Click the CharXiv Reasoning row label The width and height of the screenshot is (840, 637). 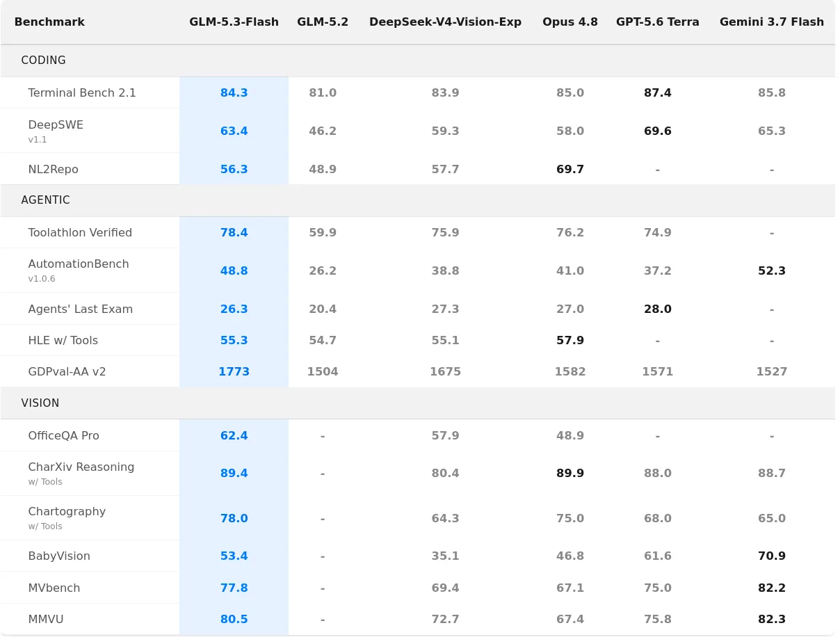81,467
